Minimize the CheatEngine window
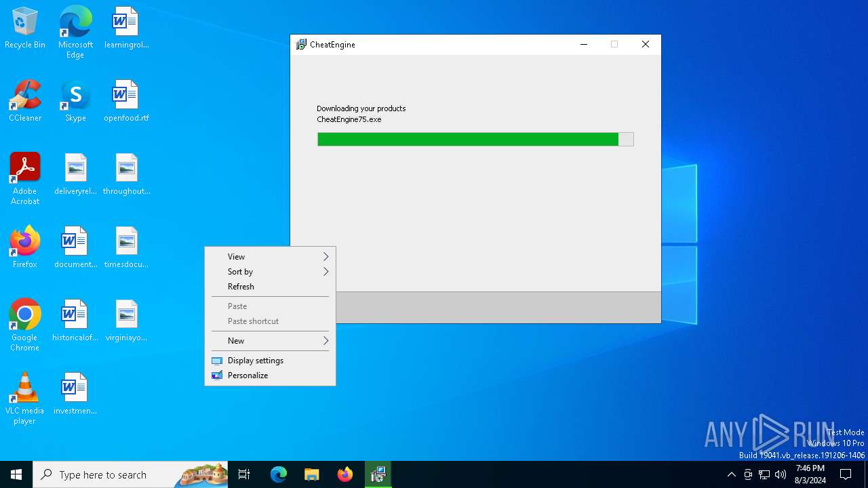 (x=583, y=45)
